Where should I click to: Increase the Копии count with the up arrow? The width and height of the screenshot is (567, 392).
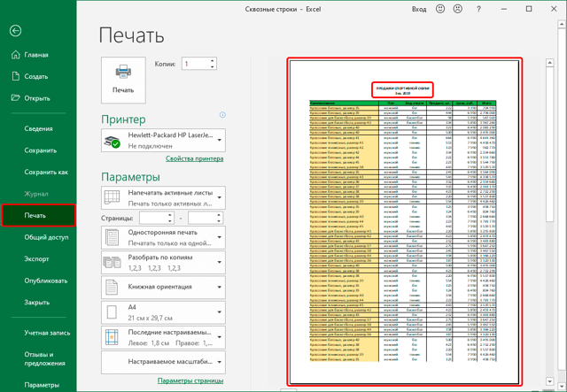tap(213, 61)
